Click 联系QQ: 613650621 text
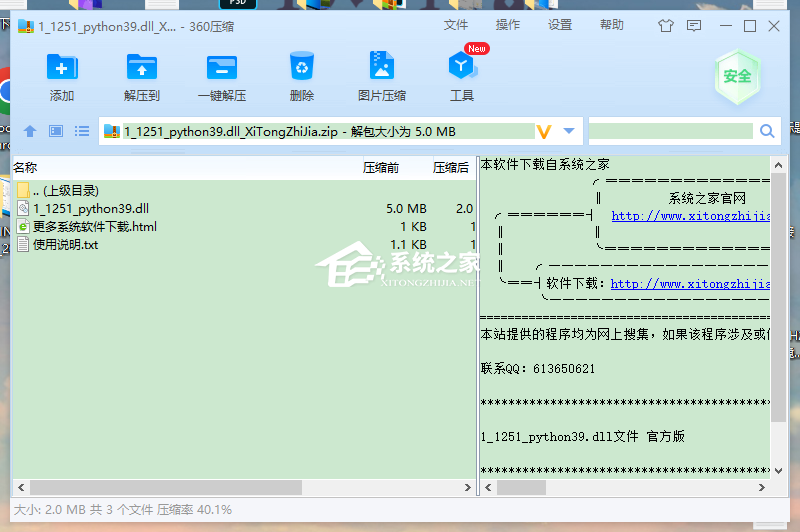The height and width of the screenshot is (532, 800). pyautogui.click(x=538, y=369)
